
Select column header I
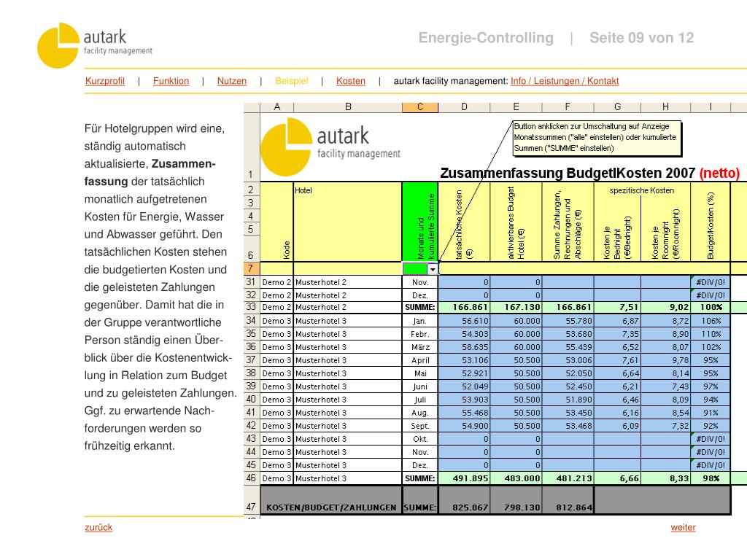pyautogui.click(x=711, y=107)
